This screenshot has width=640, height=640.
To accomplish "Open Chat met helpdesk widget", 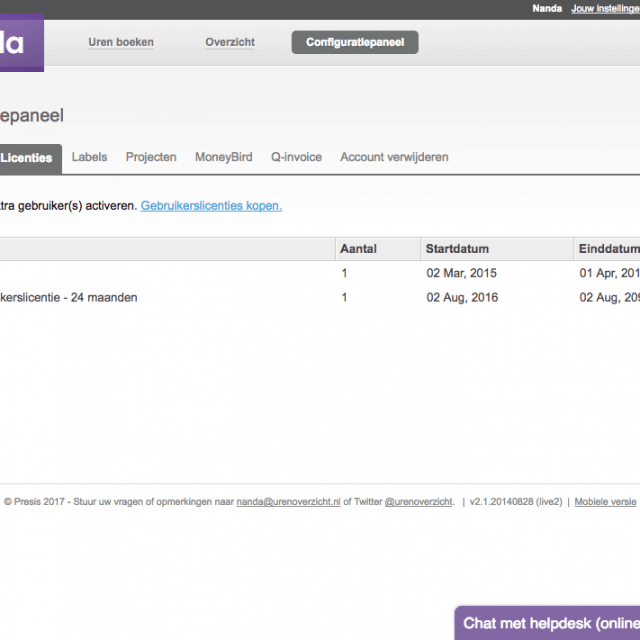I will click(547, 623).
